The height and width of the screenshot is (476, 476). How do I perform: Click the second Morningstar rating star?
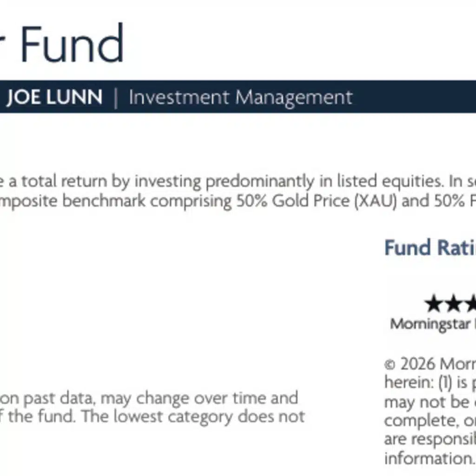453,303
